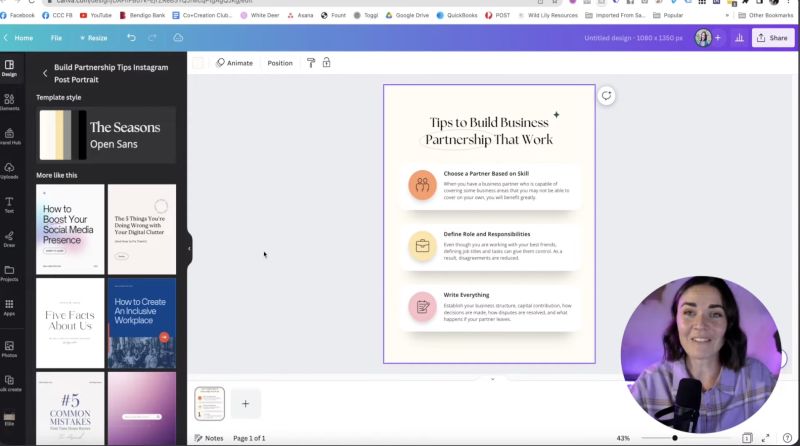This screenshot has height=446, width=800.
Task: Select the purple gradient template
Action: tap(142, 408)
